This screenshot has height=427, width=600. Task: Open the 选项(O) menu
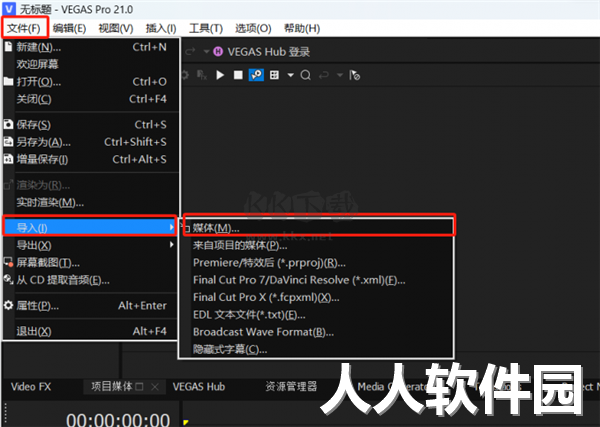click(253, 28)
